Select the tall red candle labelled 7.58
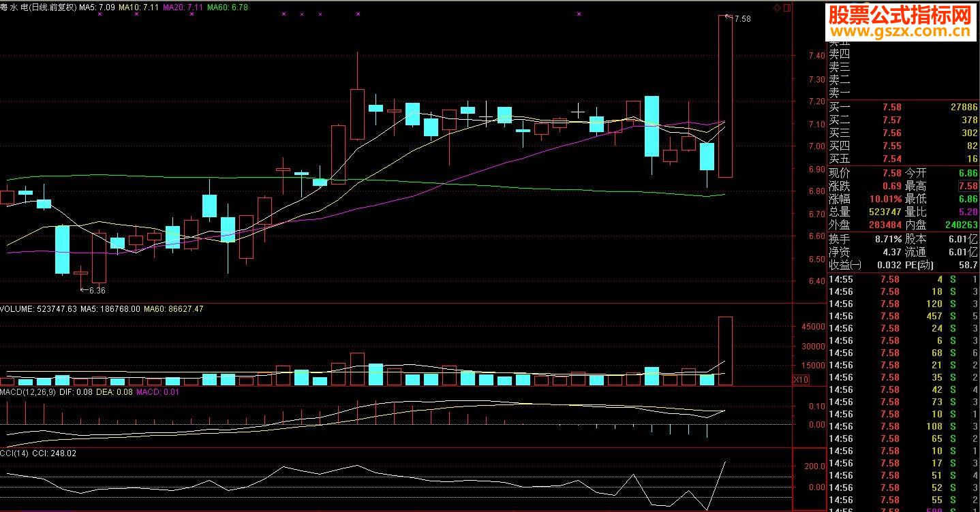The image size is (980, 512). coord(725,96)
